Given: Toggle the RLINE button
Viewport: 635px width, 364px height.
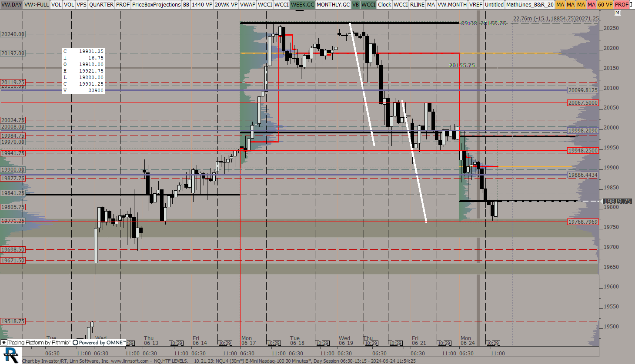Looking at the screenshot, I should point(417,4).
